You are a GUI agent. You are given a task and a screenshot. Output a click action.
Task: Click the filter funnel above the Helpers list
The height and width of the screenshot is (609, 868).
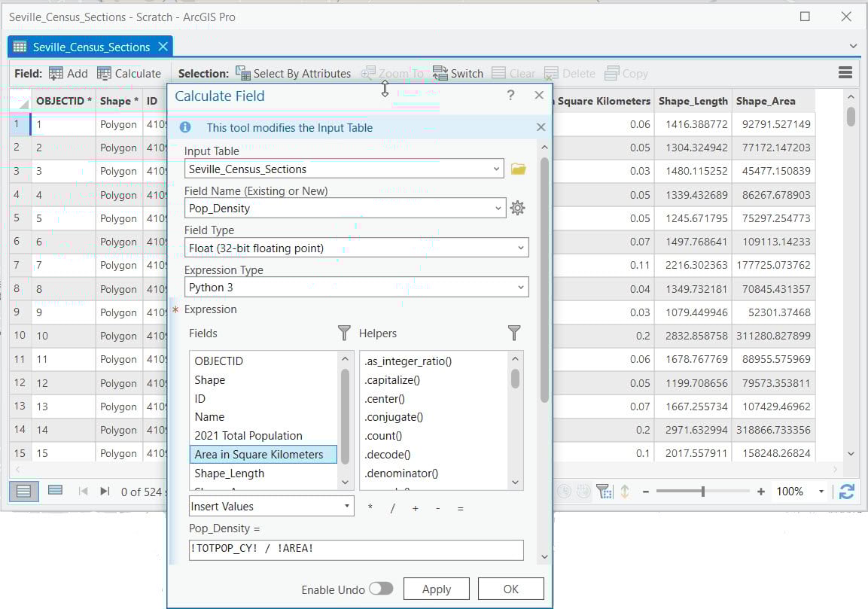click(x=515, y=333)
